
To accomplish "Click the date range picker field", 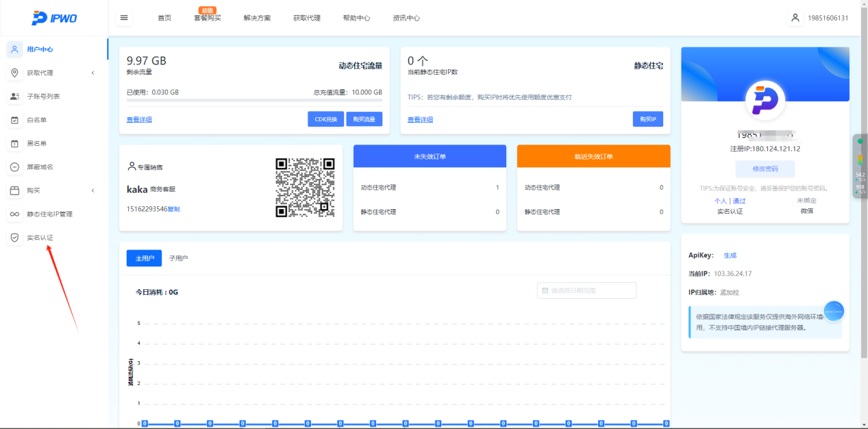I will point(586,291).
